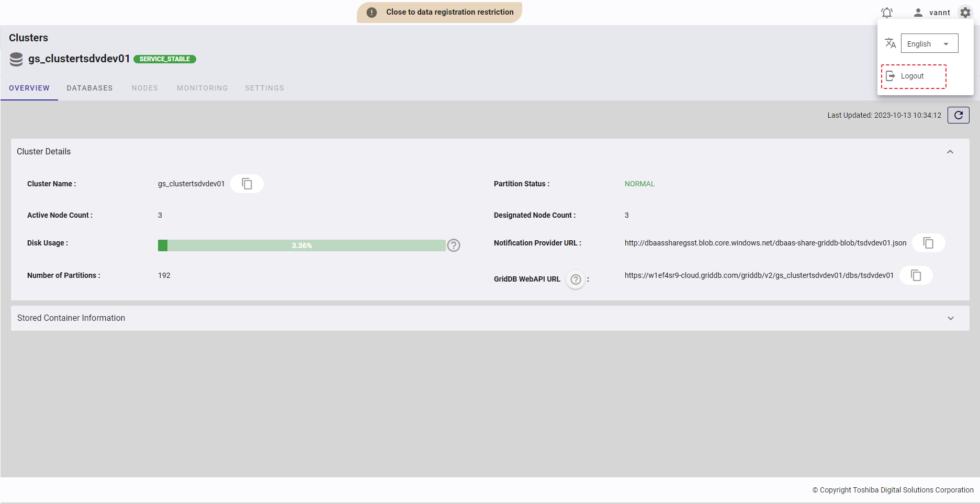Copy the cluster name to clipboard

[x=247, y=184]
